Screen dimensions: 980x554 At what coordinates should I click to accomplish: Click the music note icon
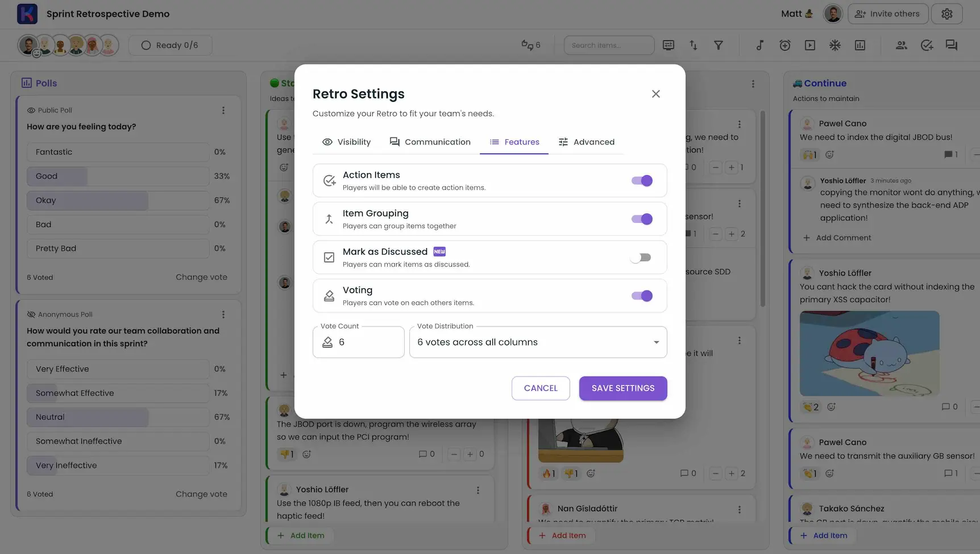point(760,45)
